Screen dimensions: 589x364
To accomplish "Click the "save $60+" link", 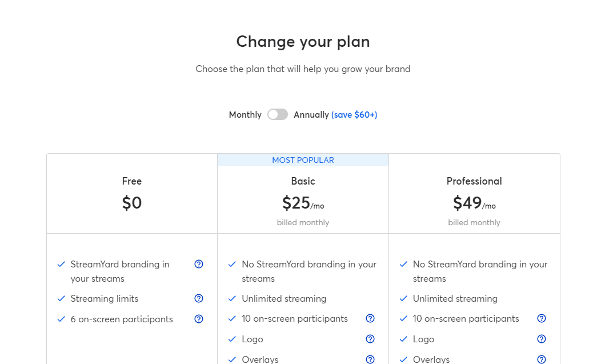I will pyautogui.click(x=354, y=115).
